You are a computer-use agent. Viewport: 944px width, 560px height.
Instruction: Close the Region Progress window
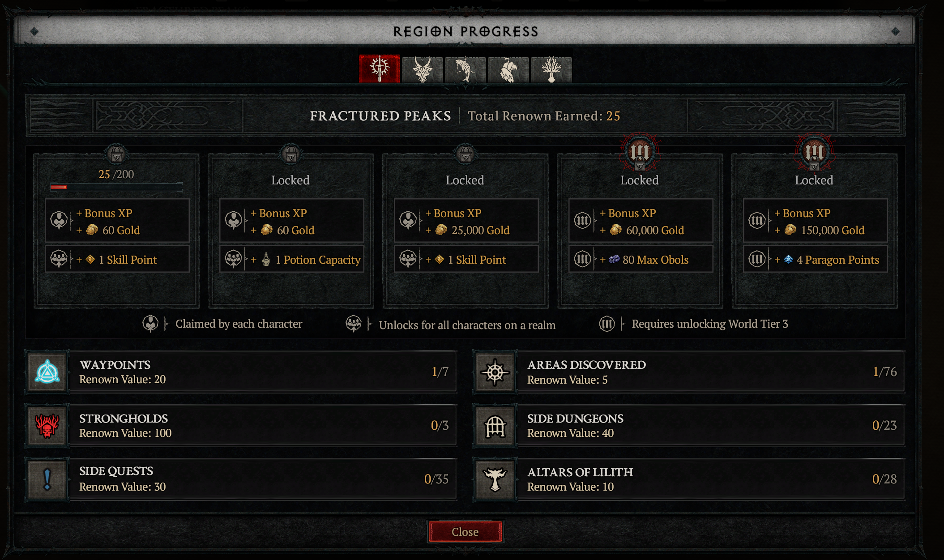tap(465, 532)
